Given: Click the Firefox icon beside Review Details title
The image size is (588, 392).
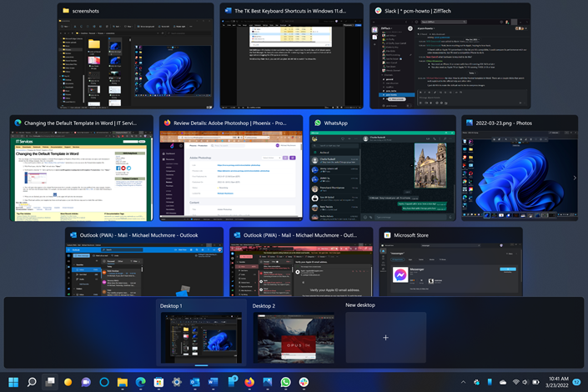Looking at the screenshot, I should point(168,123).
